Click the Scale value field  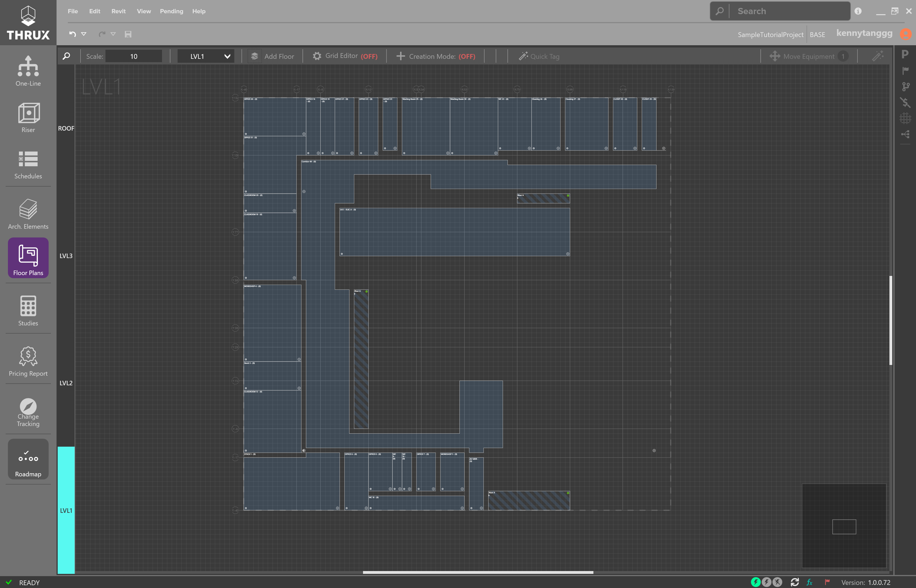(134, 56)
